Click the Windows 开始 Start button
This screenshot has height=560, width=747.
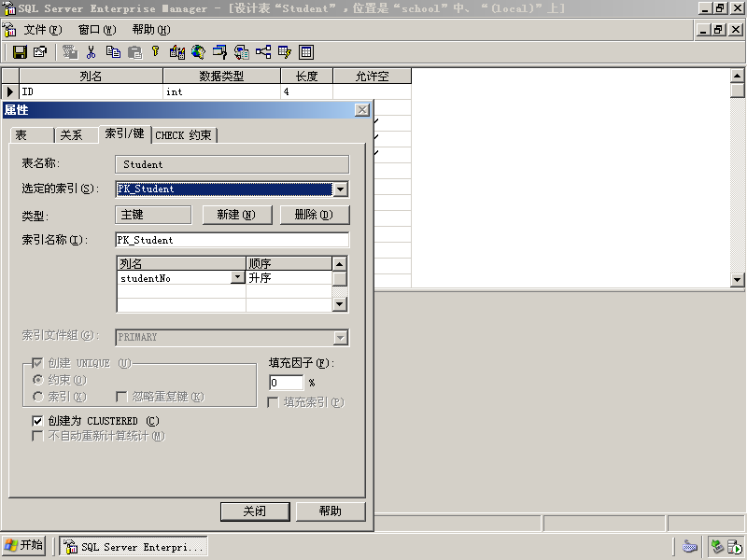24,545
